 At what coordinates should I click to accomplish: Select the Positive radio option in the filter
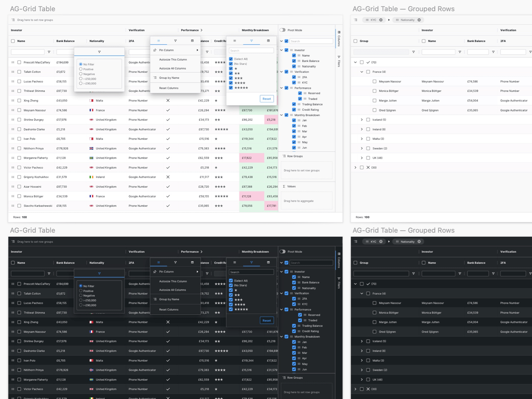tap(80, 69)
